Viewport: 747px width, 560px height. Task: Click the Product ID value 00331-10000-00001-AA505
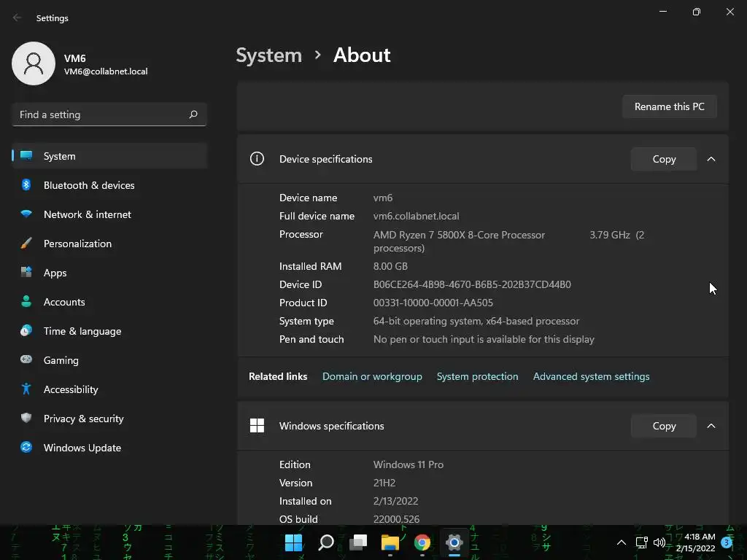coord(433,303)
